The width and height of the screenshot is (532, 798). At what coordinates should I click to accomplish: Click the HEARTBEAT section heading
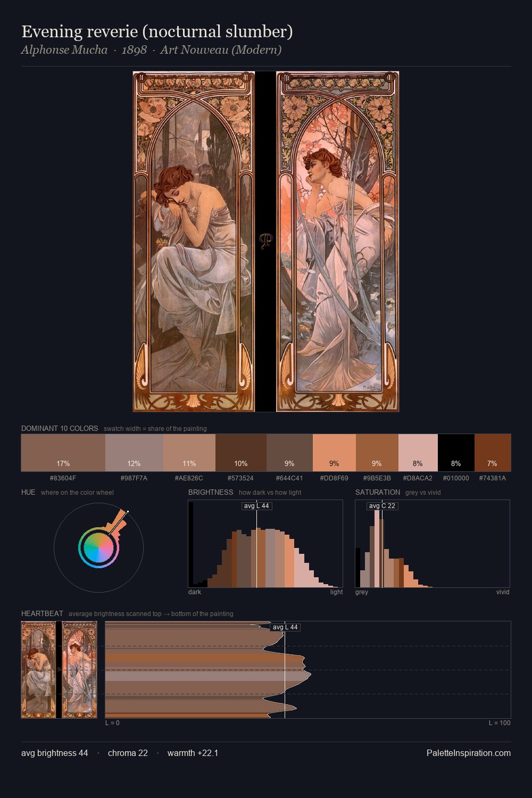[x=42, y=613]
